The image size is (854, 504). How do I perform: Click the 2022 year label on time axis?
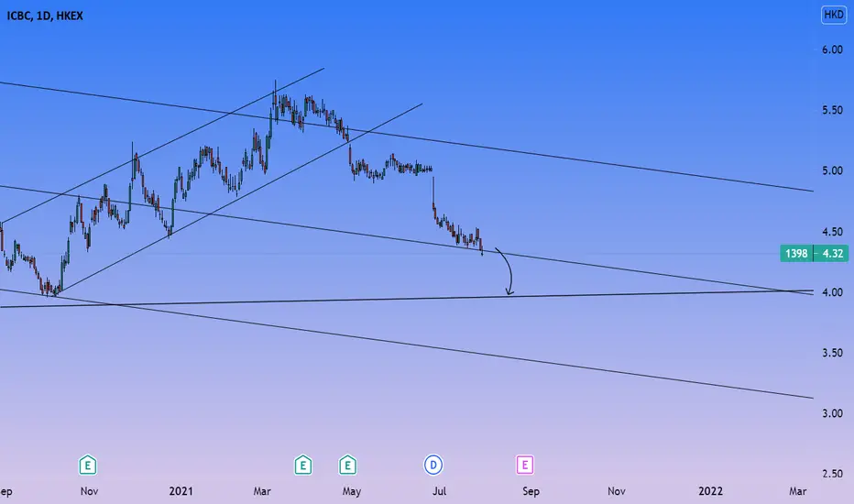tap(711, 491)
